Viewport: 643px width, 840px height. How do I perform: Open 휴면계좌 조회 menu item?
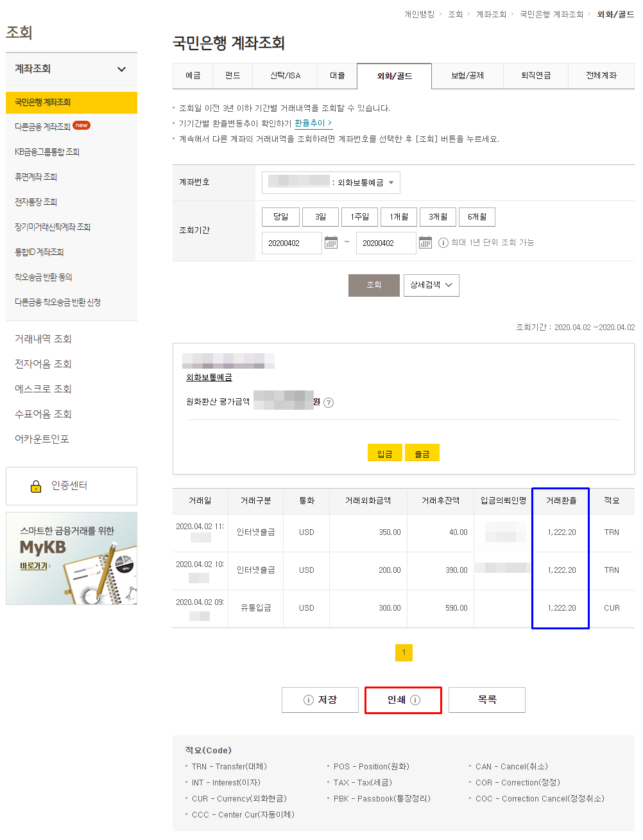pyautogui.click(x=36, y=177)
